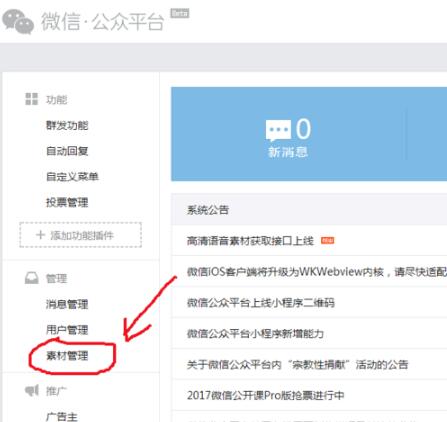The width and height of the screenshot is (447, 422).
Task: Click the 功能 grid icon
Action: tap(32, 99)
